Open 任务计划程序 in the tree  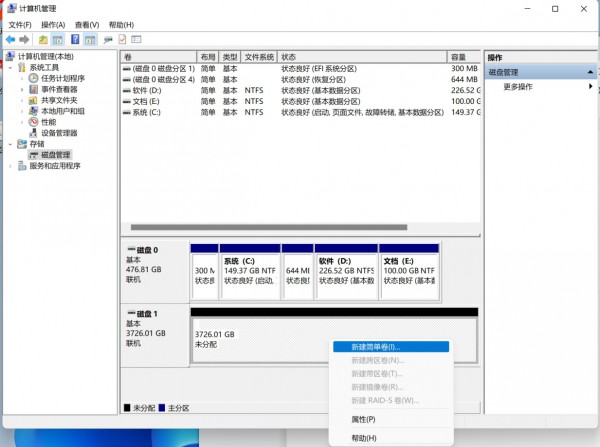62,78
